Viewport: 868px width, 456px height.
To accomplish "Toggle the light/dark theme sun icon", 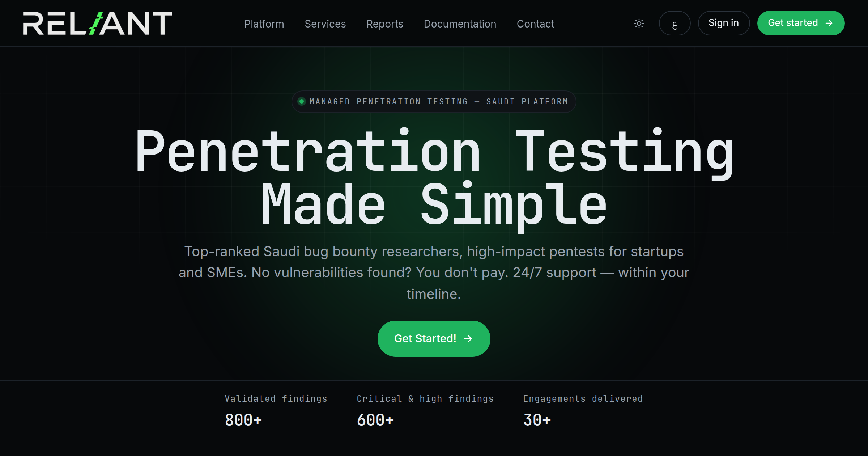I will (x=639, y=24).
